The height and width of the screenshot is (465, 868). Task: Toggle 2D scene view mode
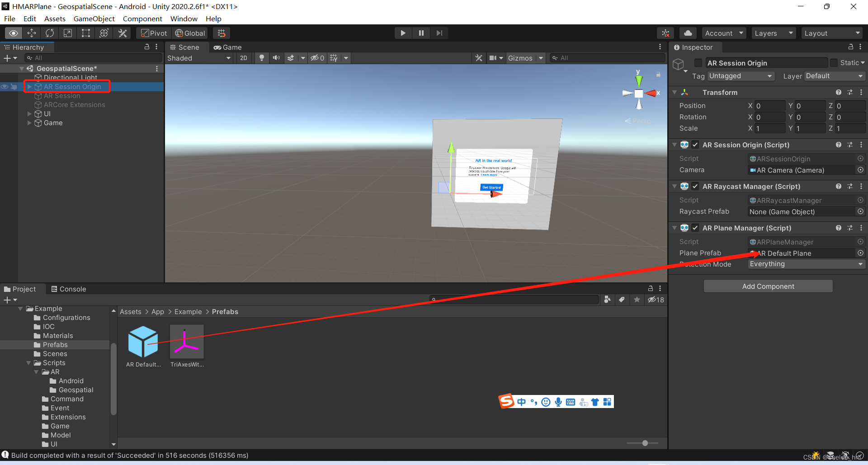244,58
